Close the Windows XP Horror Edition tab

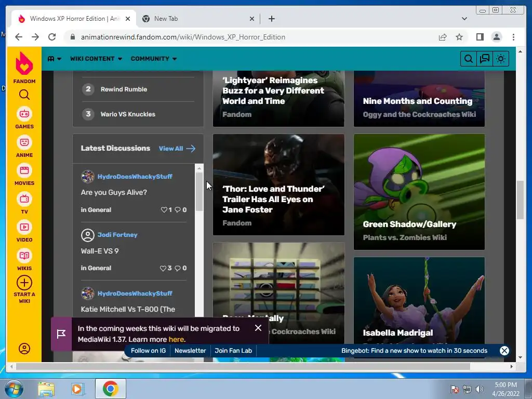pos(128,19)
